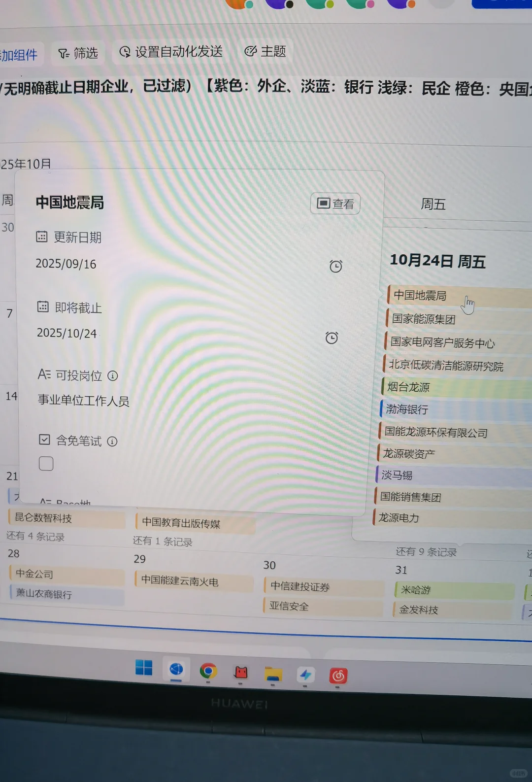532x782 pixels.
Task: Click the info icon after 含免笔试
Action: pos(112,442)
